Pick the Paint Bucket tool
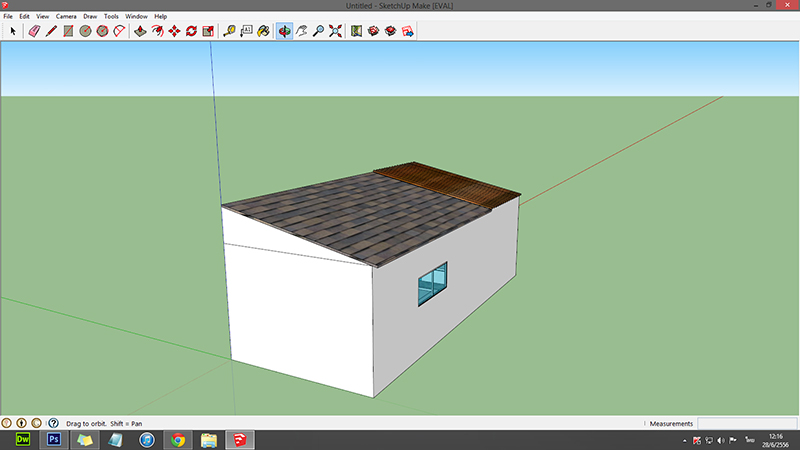This screenshot has height=450, width=800. 263,31
